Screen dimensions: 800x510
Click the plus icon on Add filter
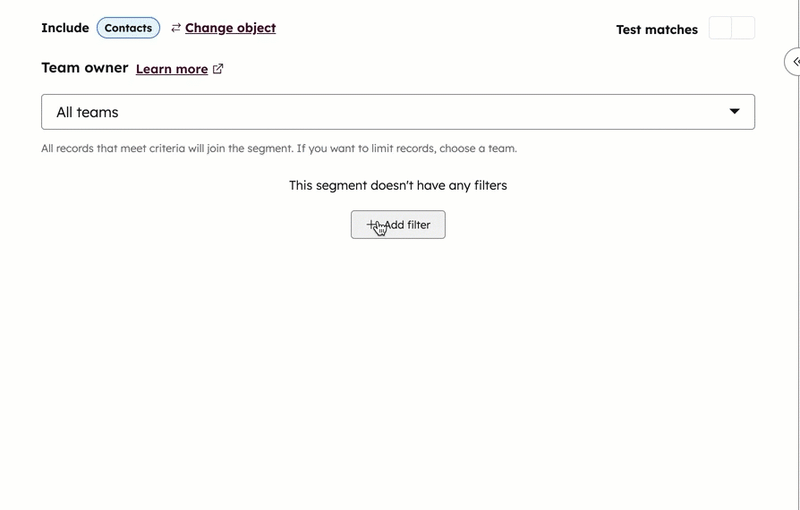click(372, 225)
